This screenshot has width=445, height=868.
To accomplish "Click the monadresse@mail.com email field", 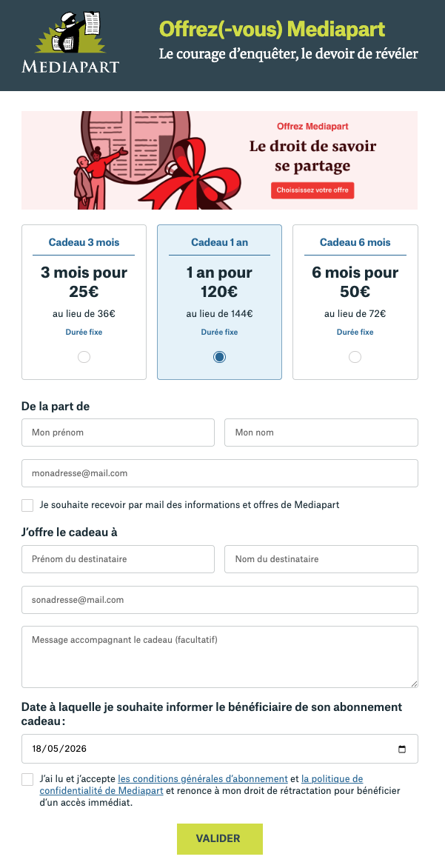I will [220, 473].
